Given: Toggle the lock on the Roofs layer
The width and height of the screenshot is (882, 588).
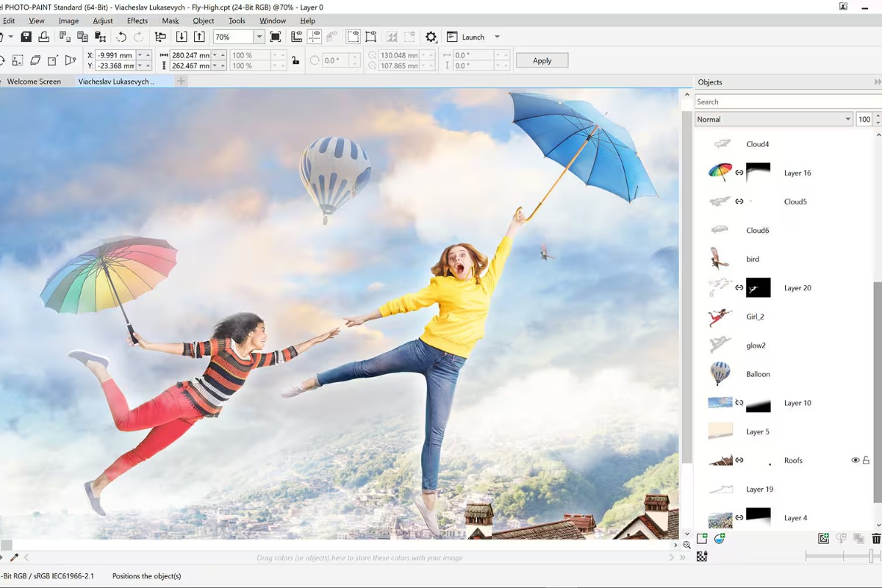Looking at the screenshot, I should [866, 460].
